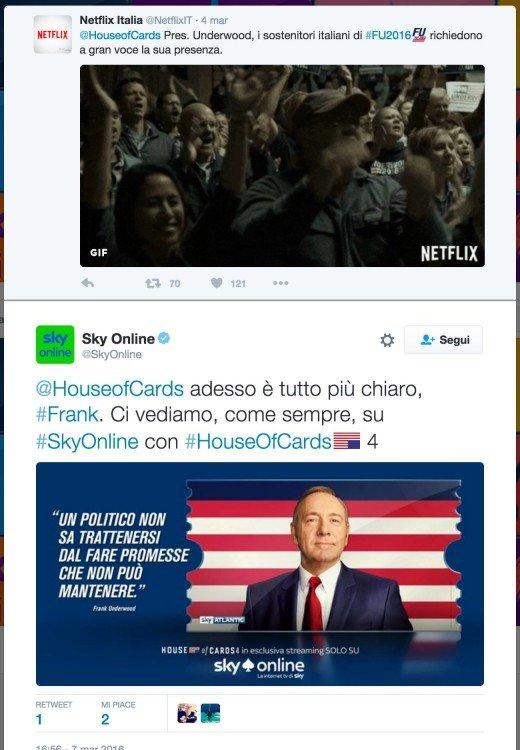Click the Sky Online profile avatar
520x750 pixels.
coord(55,344)
